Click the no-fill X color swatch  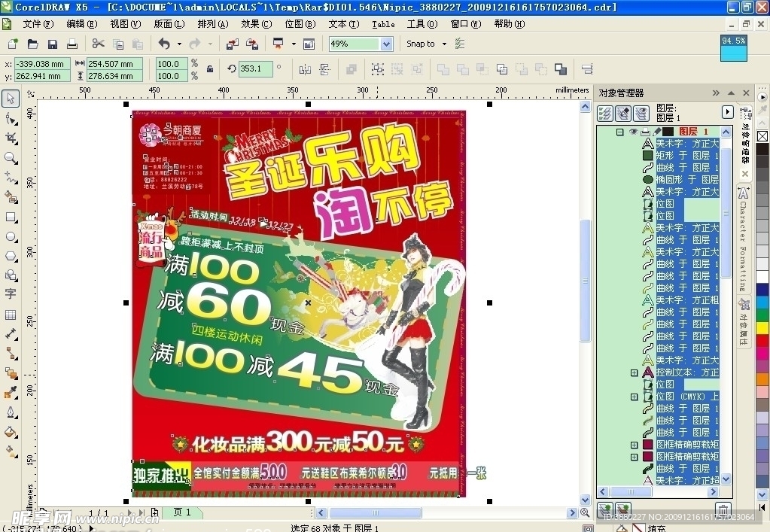point(762,136)
